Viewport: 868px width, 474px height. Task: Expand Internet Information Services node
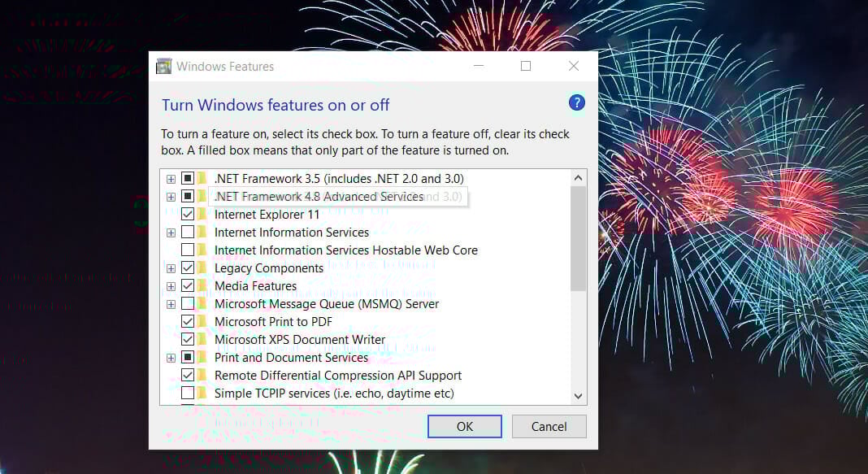coord(171,233)
